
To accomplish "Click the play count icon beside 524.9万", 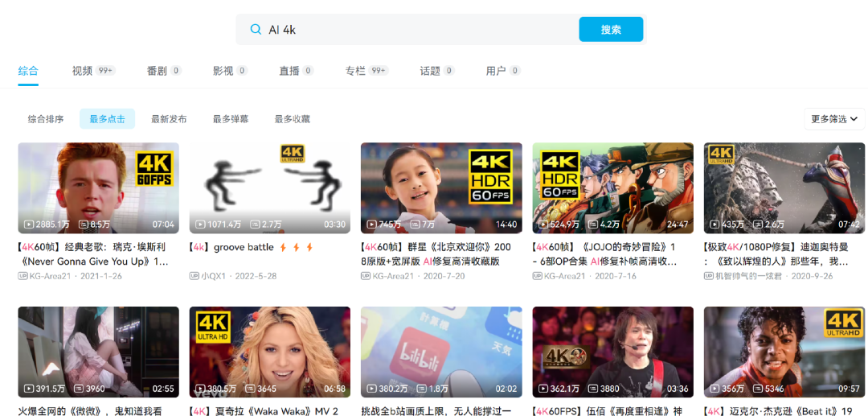I will coord(543,224).
